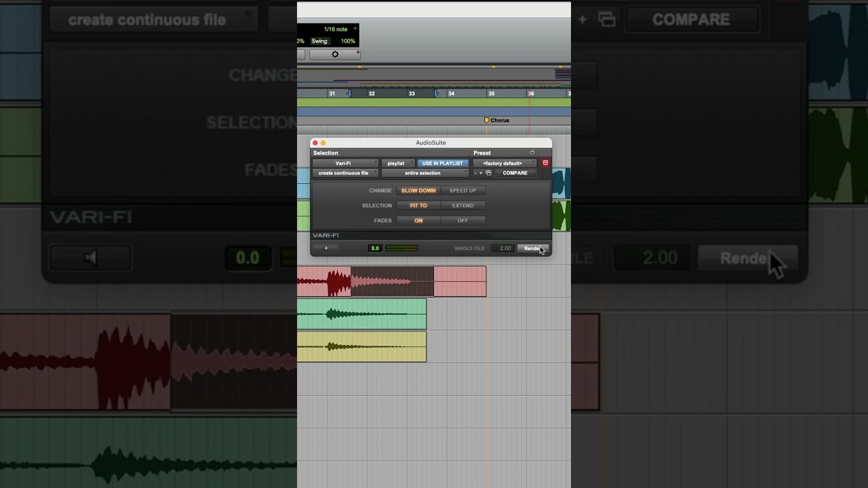The width and height of the screenshot is (868, 488).
Task: Click the yellow Chorus marker icon
Action: [486, 120]
